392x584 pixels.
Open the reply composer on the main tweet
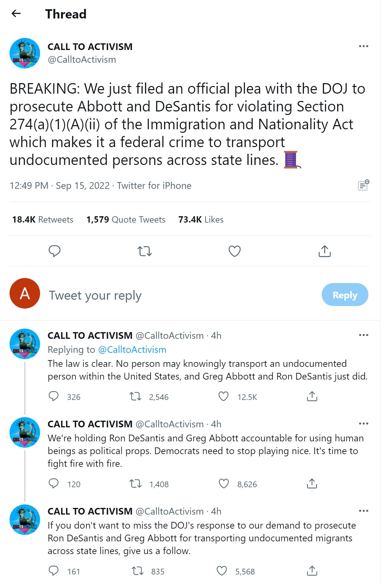click(x=55, y=251)
